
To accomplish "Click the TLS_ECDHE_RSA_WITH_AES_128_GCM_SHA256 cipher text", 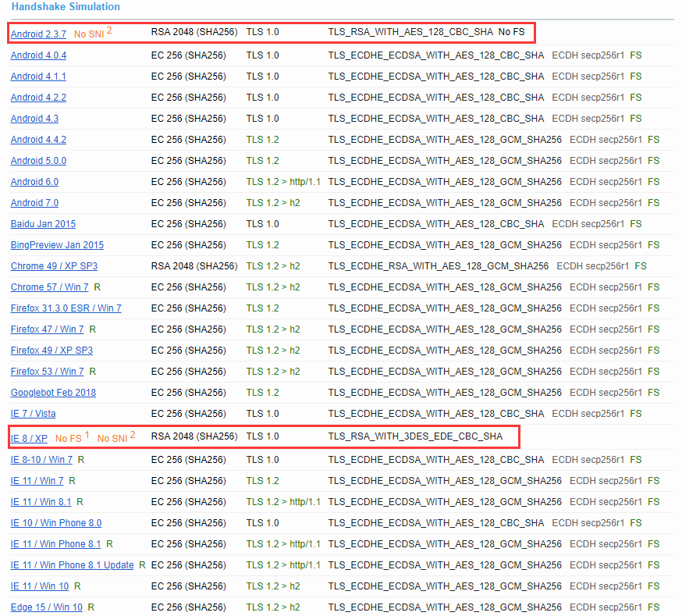I will coord(439,266).
